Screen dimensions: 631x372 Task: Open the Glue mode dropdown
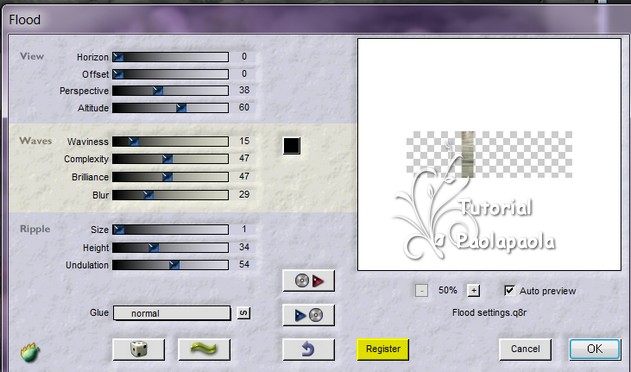172,313
